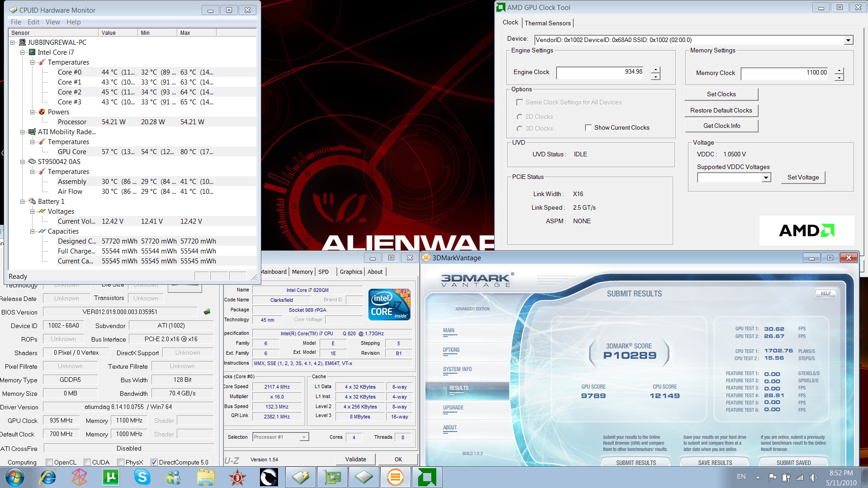Open Skype from the taskbar
The image size is (868, 488).
click(x=142, y=477)
